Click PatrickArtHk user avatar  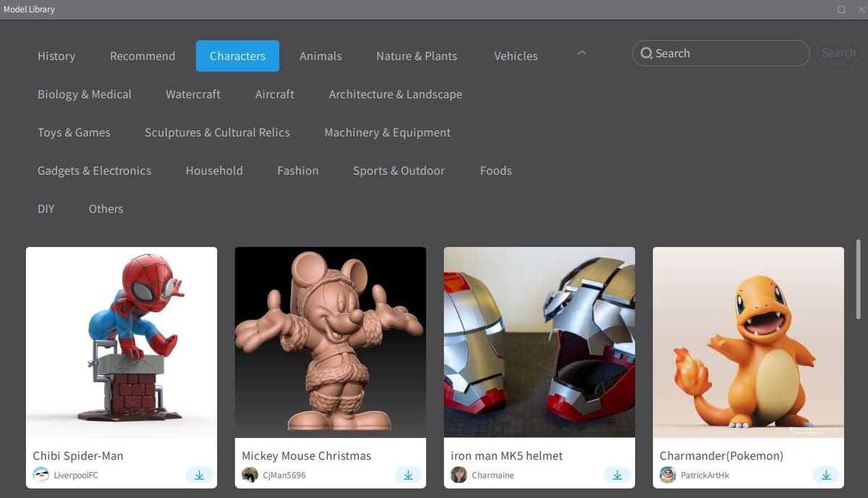(x=668, y=475)
